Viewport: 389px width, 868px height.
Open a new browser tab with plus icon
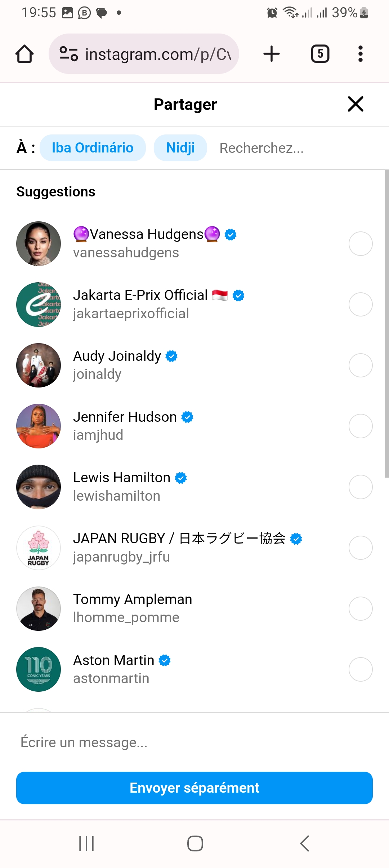coord(272,54)
